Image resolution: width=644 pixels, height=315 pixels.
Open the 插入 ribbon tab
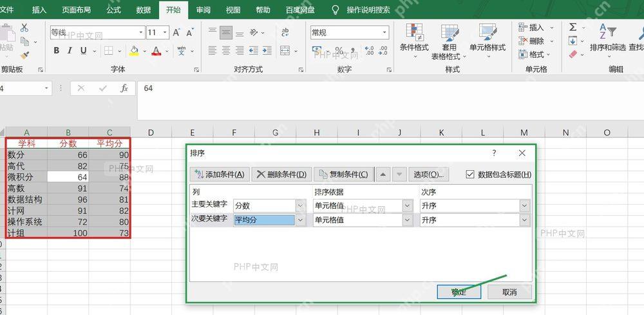[39, 10]
